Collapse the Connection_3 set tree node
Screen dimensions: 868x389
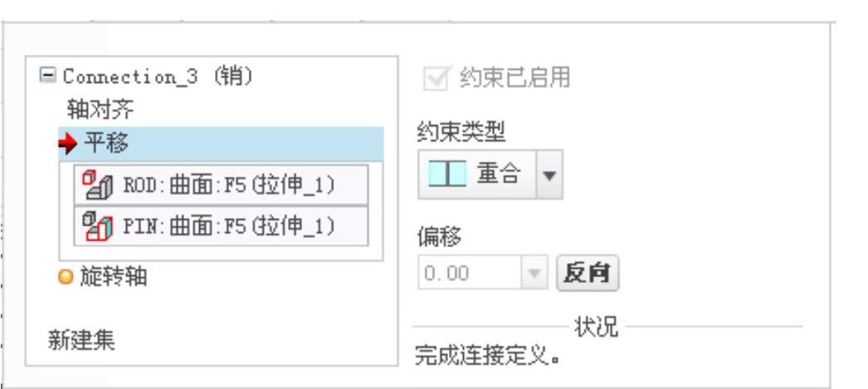tap(48, 75)
